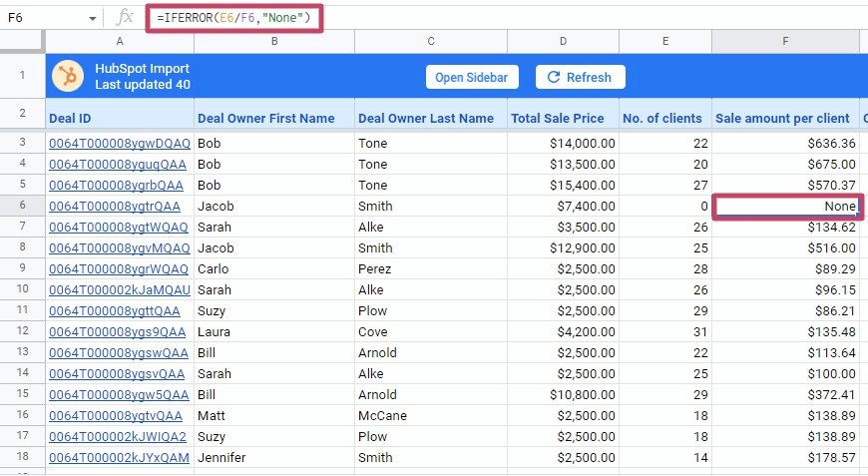The height and width of the screenshot is (476, 868).
Task: Select the $14,000.00 sale price cell
Action: [x=563, y=143]
